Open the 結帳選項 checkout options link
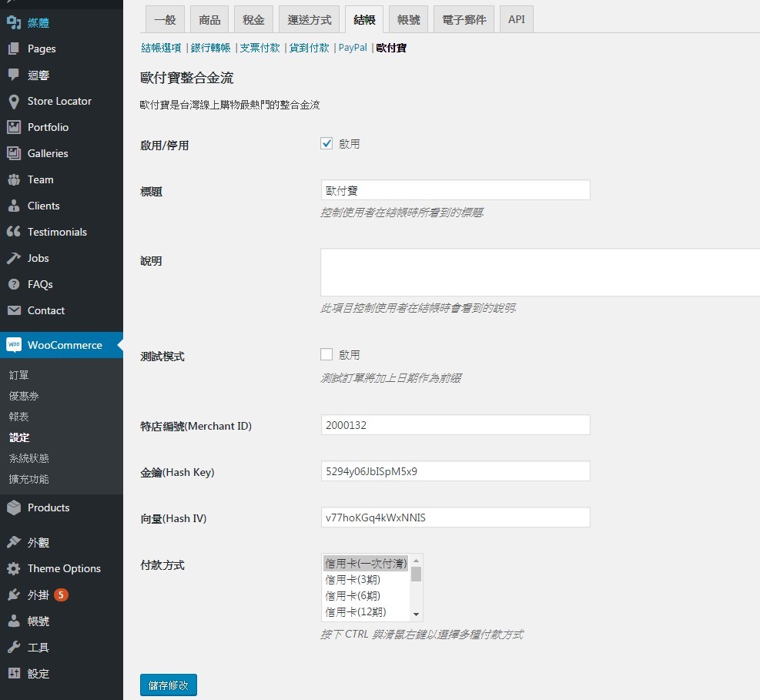The height and width of the screenshot is (700, 760). tap(161, 48)
